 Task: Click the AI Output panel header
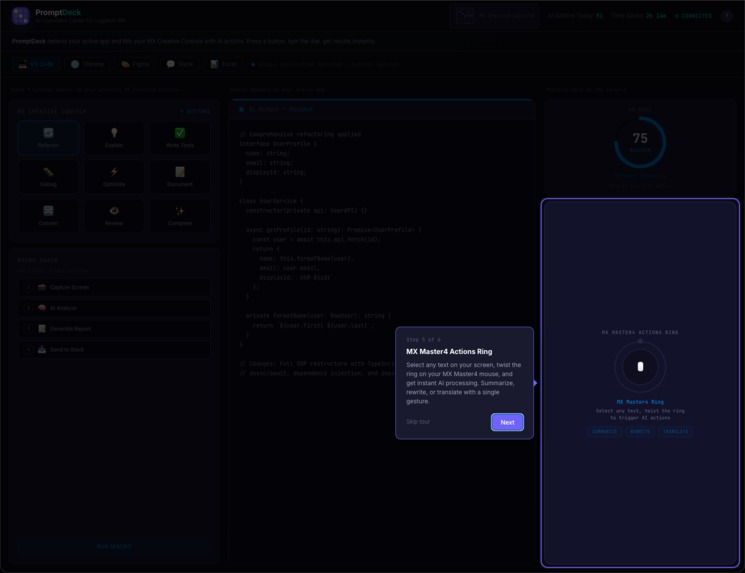pyautogui.click(x=382, y=109)
